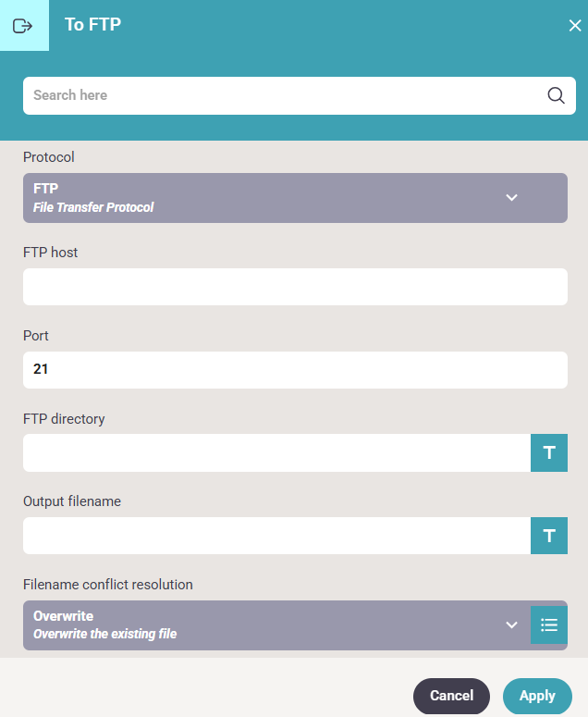Focus the Search here field
The width and height of the screenshot is (588, 717).
(x=277, y=95)
